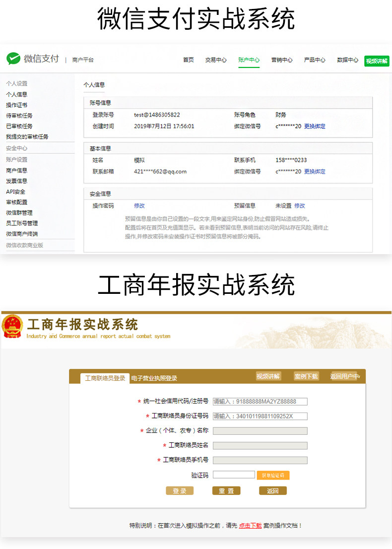Switch to the 电子营业执照登录 tab
The height and width of the screenshot is (549, 392).
(154, 378)
